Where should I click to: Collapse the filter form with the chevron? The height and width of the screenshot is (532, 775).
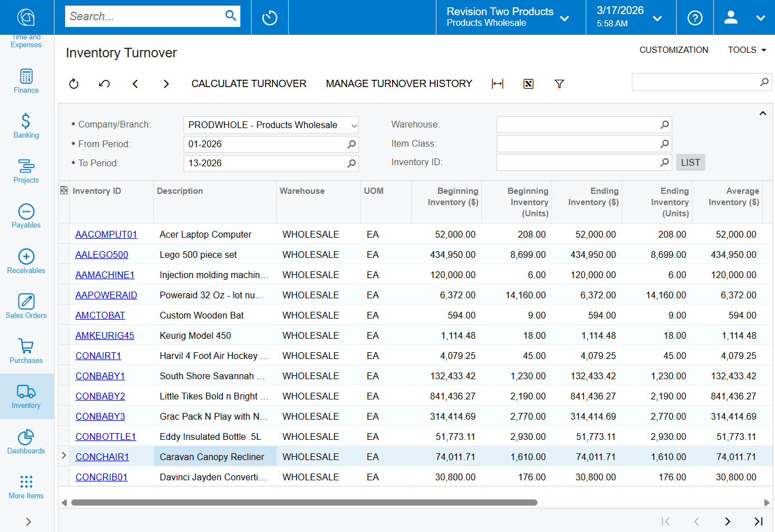(x=763, y=113)
